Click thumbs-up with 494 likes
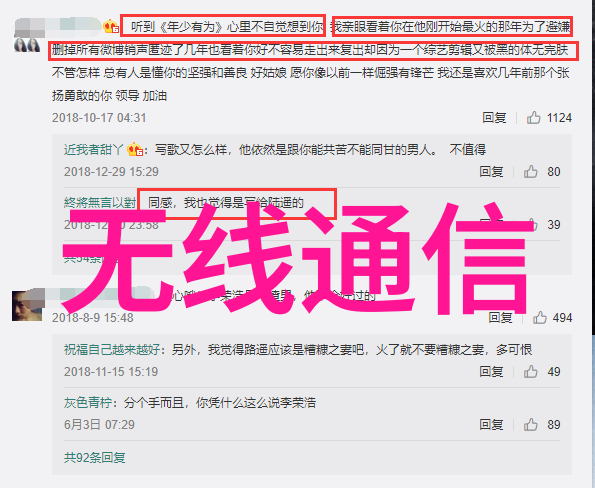Image resolution: width=595 pixels, height=488 pixels. point(540,317)
